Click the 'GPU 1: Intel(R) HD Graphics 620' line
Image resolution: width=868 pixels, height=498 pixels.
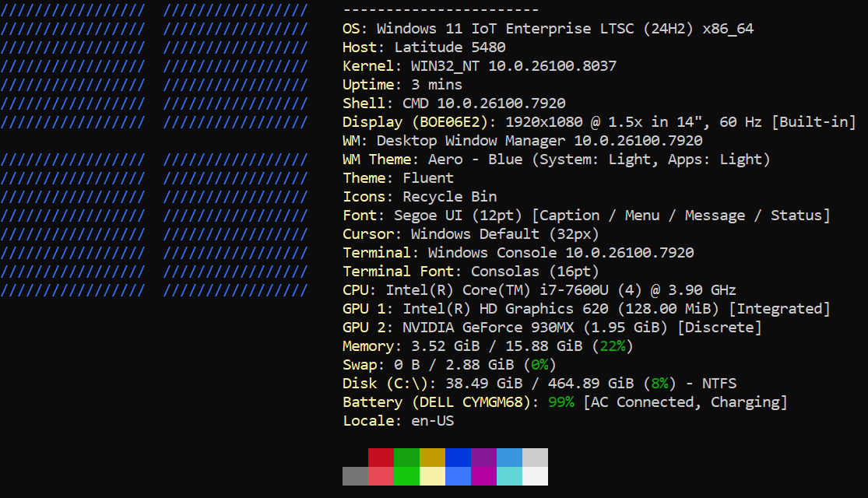(x=587, y=310)
